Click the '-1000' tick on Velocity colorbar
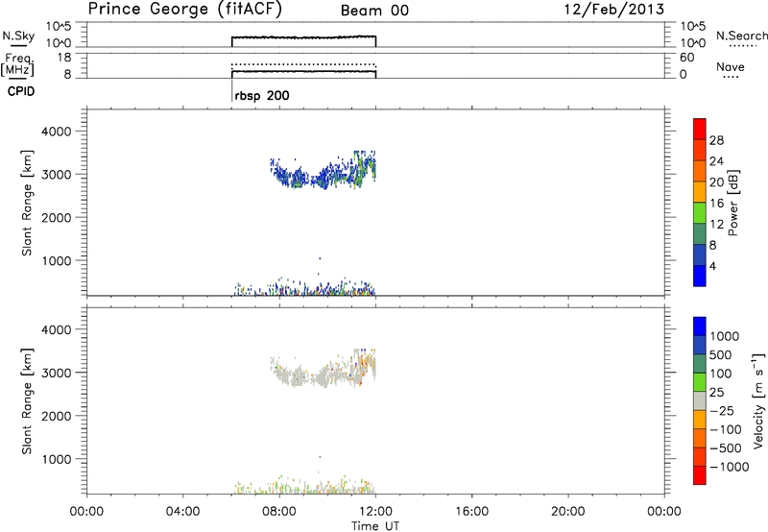768x532 pixels. pos(729,467)
